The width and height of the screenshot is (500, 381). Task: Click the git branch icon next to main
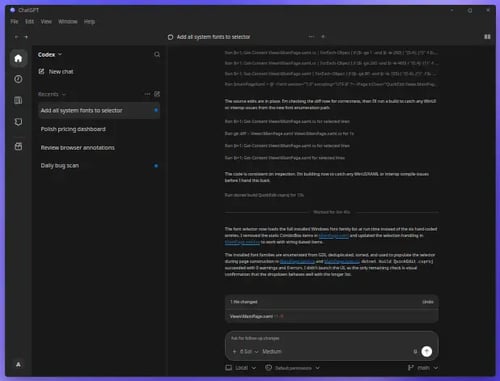pos(411,368)
